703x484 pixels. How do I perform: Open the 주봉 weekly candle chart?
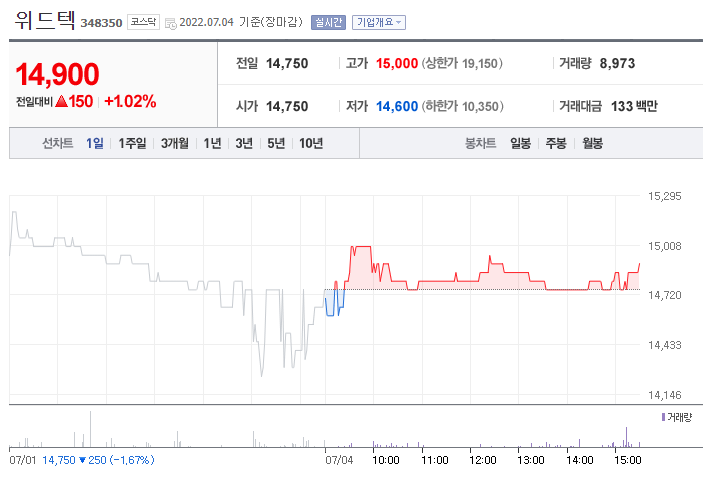tap(556, 143)
